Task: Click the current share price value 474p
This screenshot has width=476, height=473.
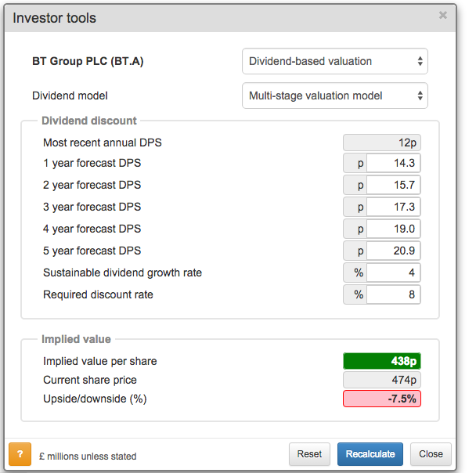Action: (382, 380)
